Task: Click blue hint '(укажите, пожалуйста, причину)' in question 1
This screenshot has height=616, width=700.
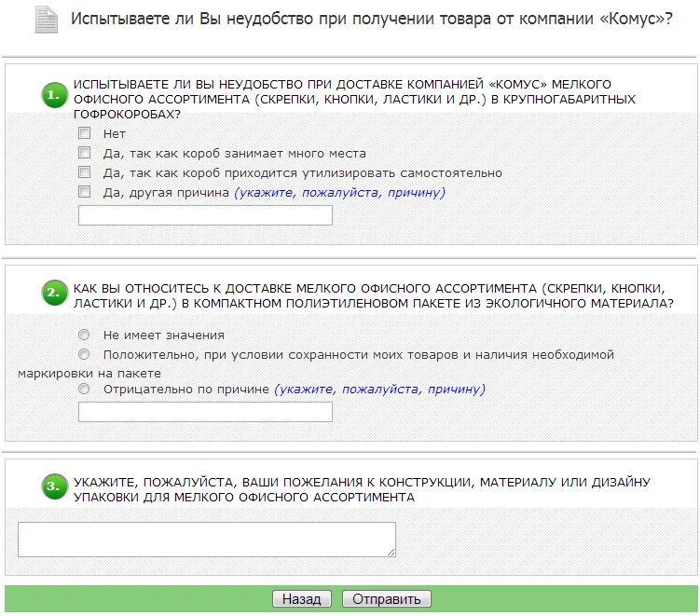Action: click(339, 192)
